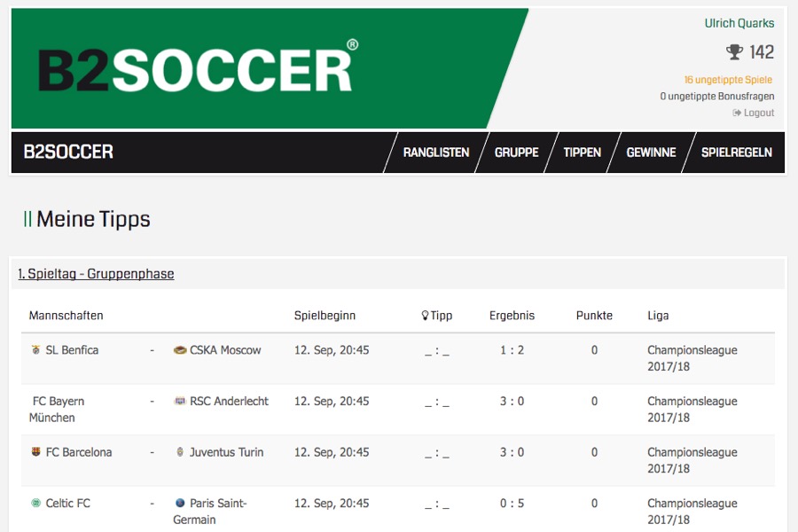Click the trophy points icon
The image size is (798, 532).
click(x=734, y=52)
